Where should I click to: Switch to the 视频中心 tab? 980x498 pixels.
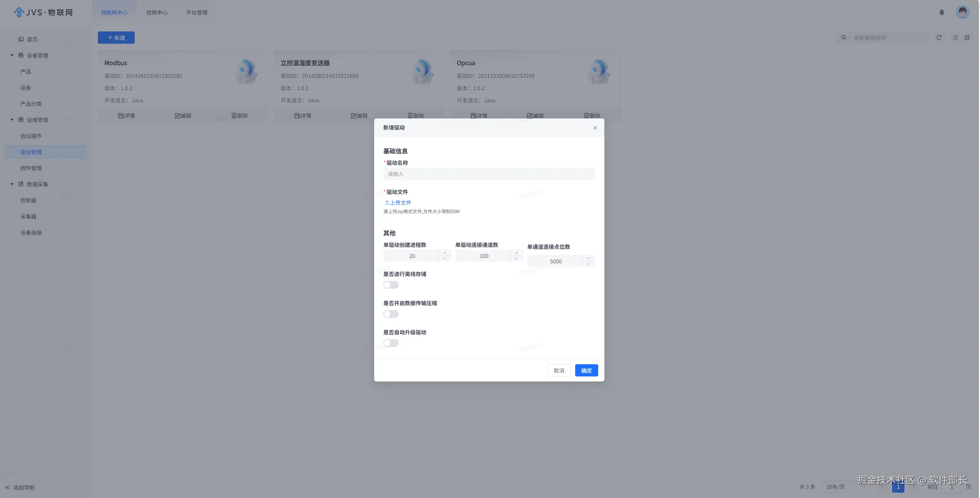pos(157,13)
